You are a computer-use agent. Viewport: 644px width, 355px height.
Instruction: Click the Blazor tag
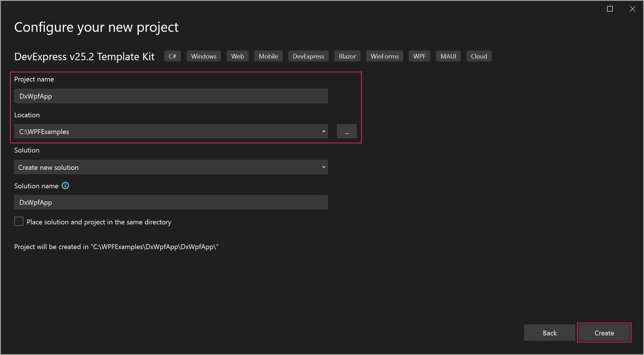(347, 56)
